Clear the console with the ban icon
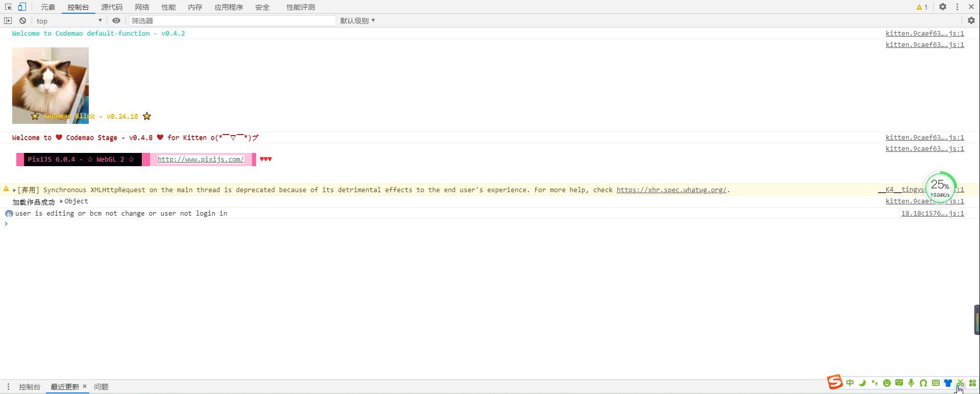 pos(22,21)
